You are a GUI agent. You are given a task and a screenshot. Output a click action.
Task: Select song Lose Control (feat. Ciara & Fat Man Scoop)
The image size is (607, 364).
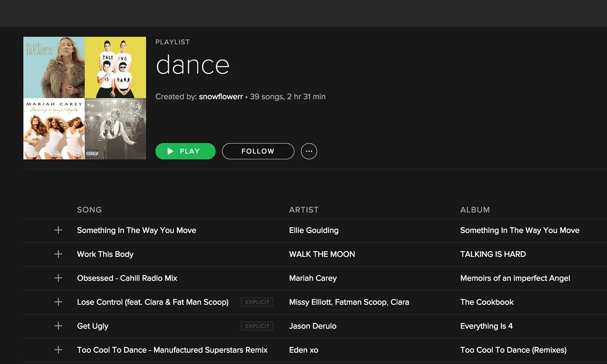tap(153, 302)
